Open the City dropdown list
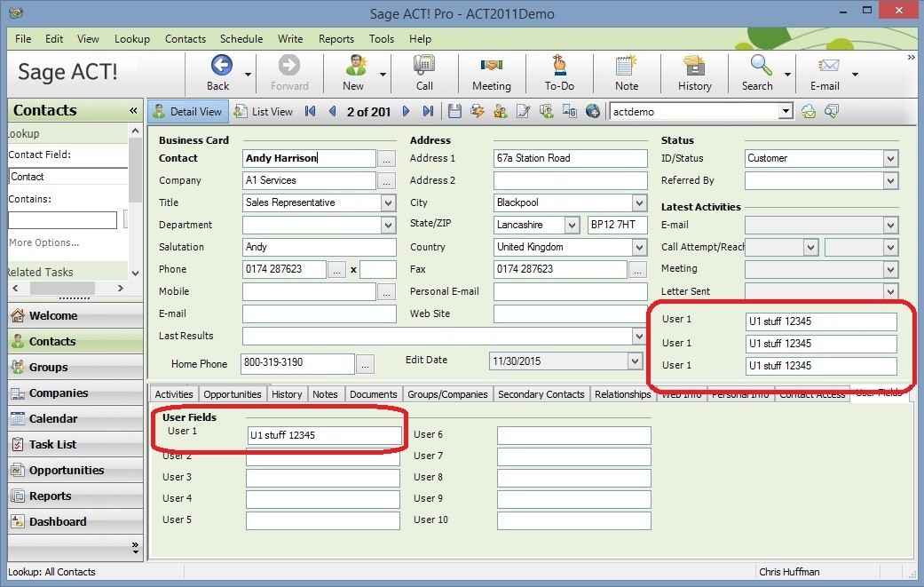This screenshot has height=587, width=924. [x=639, y=202]
